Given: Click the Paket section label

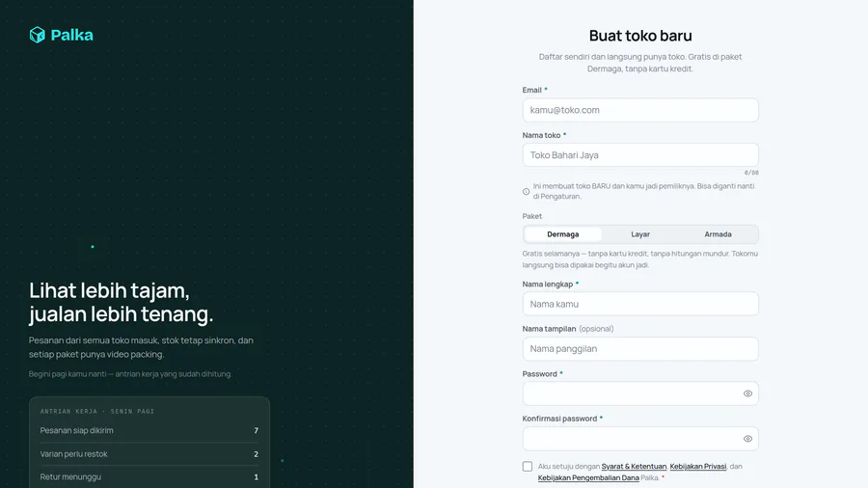Looking at the screenshot, I should click(532, 216).
